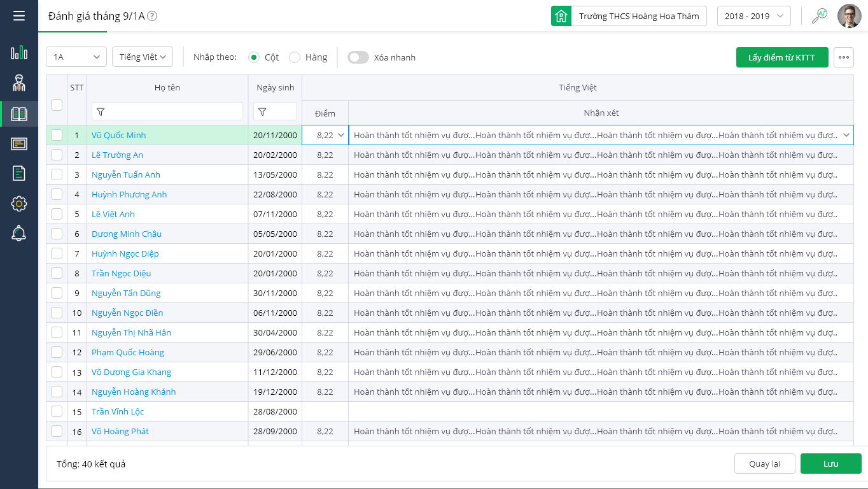Open the student profile sidebar icon

point(19,83)
